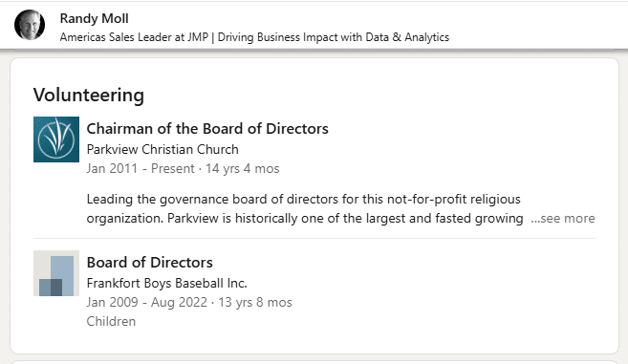The height and width of the screenshot is (364, 628).
Task: Click the Driving Business Impact headline portion
Action: (x=334, y=37)
